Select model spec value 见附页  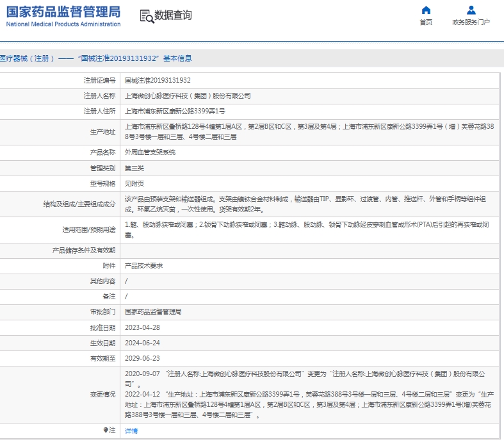pyautogui.click(x=134, y=184)
